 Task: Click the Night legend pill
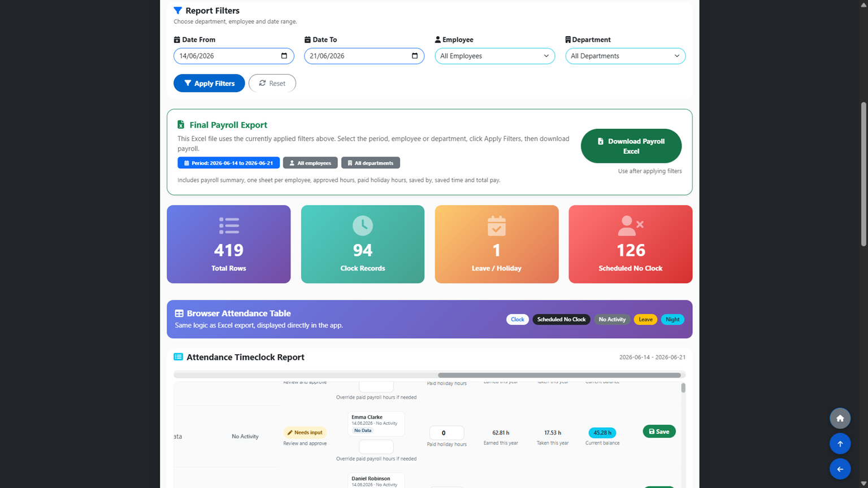click(x=672, y=319)
